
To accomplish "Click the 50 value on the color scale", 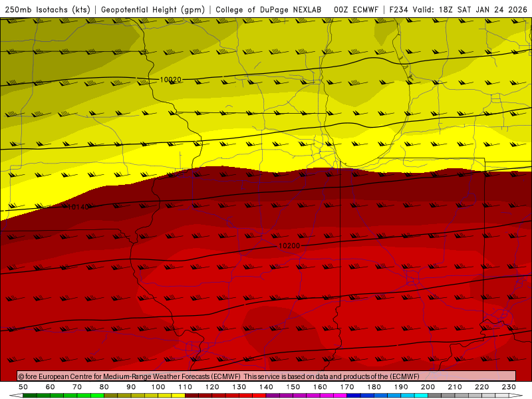I will click(23, 387).
